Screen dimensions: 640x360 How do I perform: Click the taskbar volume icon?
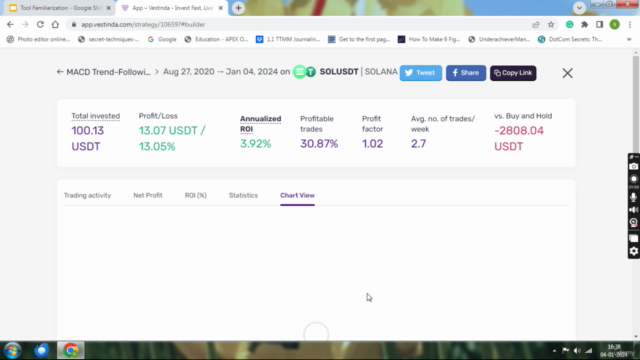pos(577,351)
